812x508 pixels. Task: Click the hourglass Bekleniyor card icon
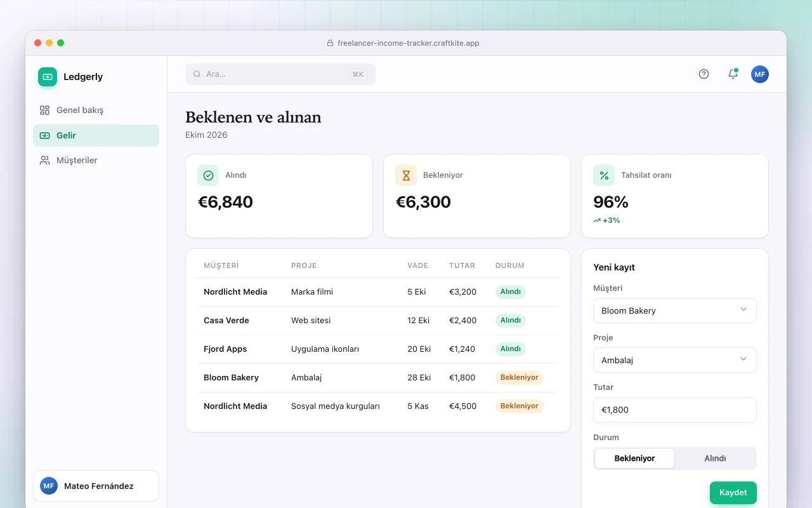click(406, 175)
